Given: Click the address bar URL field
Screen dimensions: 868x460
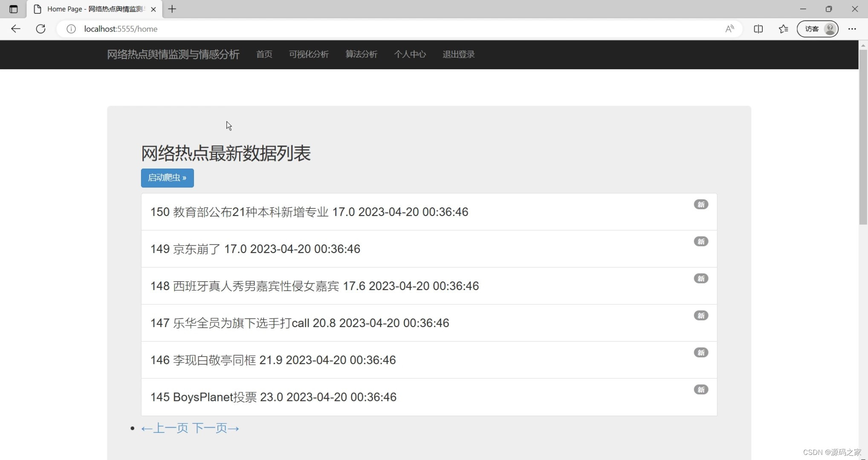Looking at the screenshot, I should [x=121, y=29].
